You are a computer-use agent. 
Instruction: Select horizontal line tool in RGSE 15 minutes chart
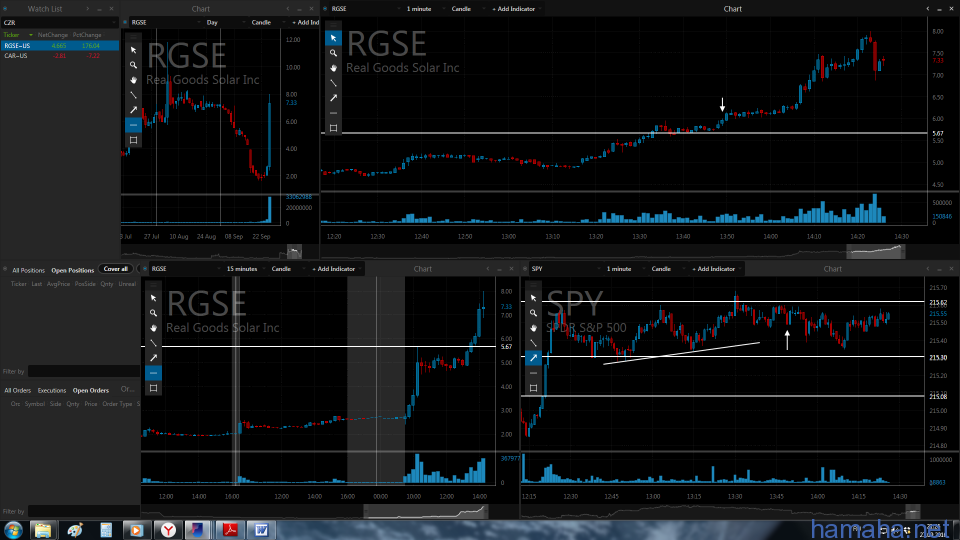coord(153,373)
